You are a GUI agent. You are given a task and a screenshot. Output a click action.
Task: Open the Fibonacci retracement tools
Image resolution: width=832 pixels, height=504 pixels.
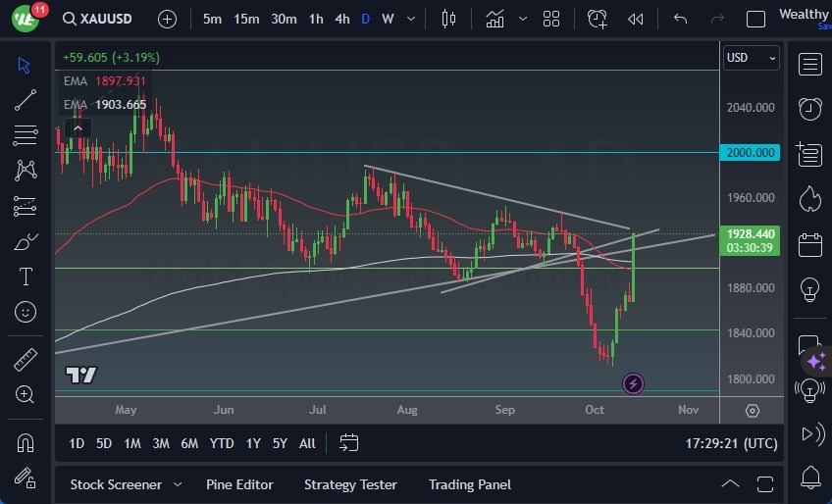[26, 135]
